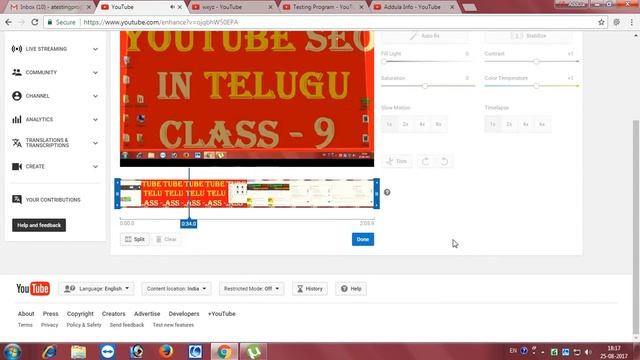This screenshot has width=640, height=360.
Task: Open Content location: India dropdown
Action: [176, 289]
